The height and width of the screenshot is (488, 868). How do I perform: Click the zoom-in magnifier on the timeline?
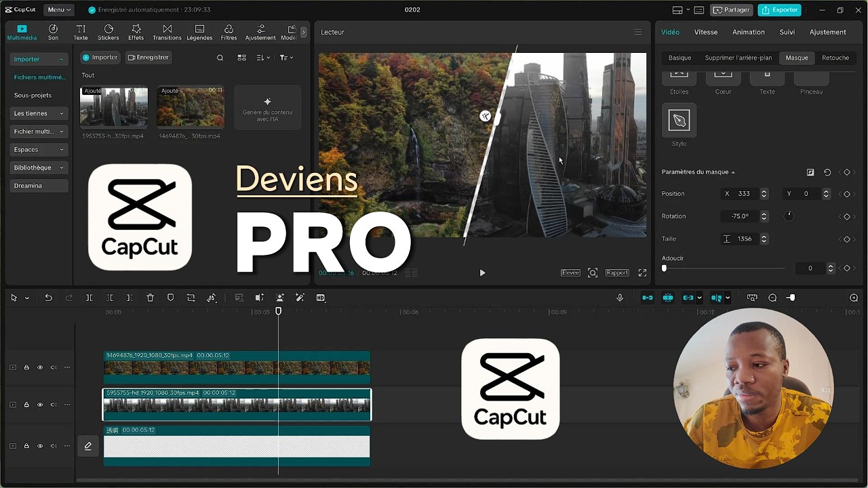854,298
